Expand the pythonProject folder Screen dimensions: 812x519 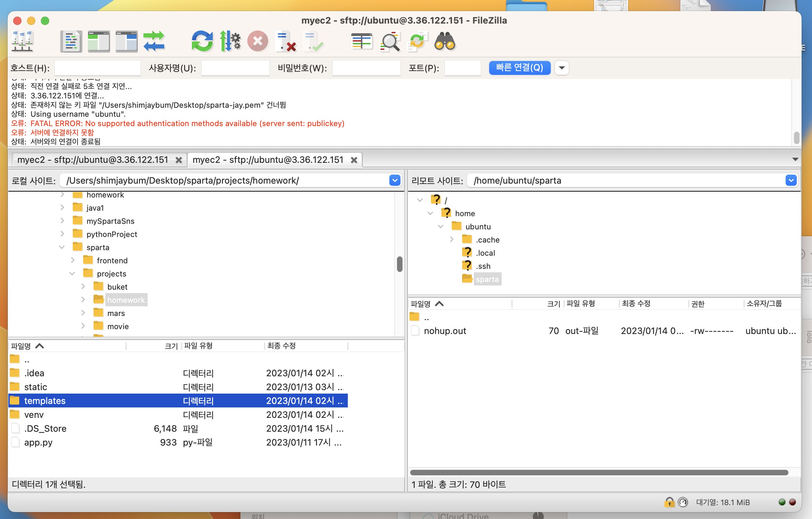pyautogui.click(x=62, y=234)
